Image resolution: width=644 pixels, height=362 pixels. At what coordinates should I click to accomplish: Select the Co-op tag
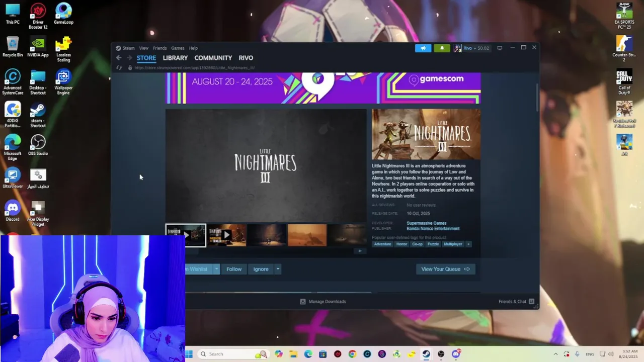(x=417, y=244)
